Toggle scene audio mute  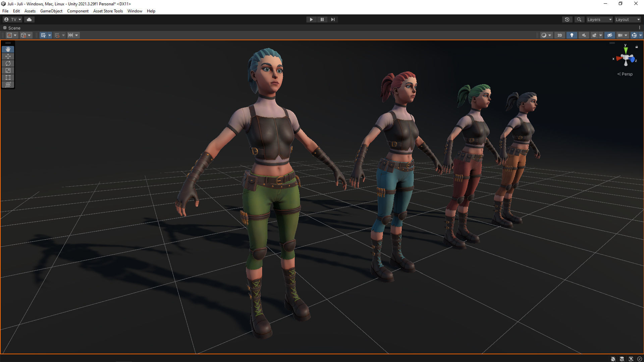[x=584, y=35]
